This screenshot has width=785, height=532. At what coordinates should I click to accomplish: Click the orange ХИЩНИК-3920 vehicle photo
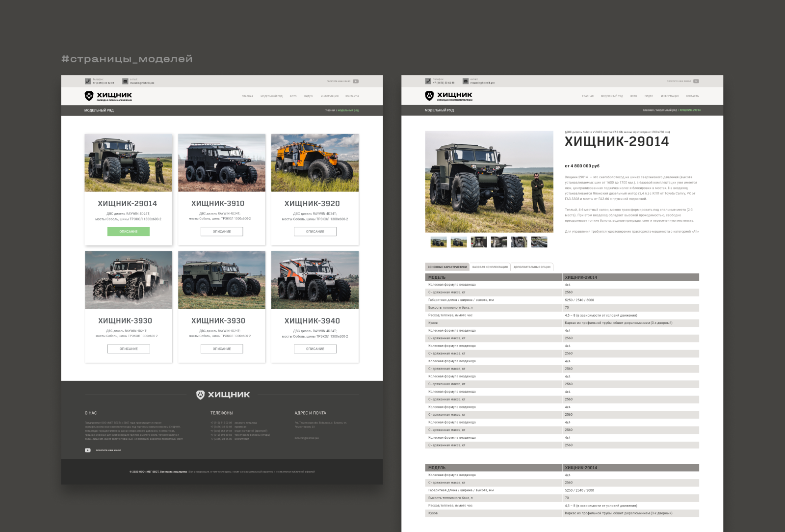315,163
